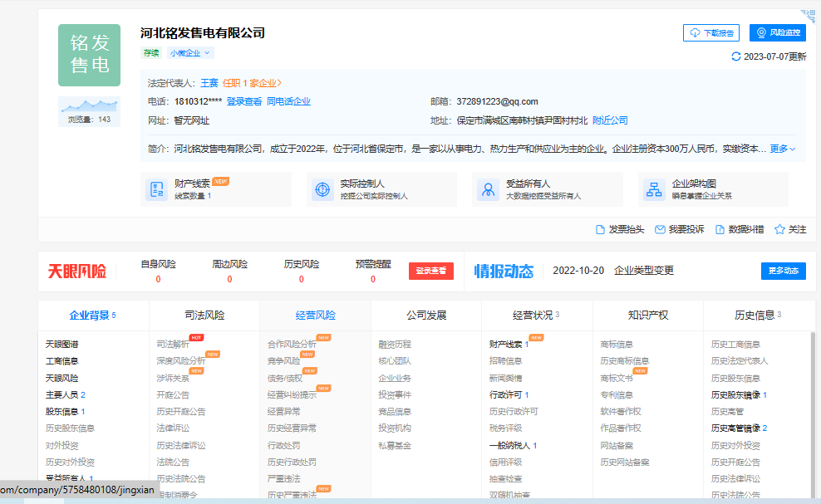Open 同电话企业 link
The width and height of the screenshot is (821, 504).
(x=288, y=101)
